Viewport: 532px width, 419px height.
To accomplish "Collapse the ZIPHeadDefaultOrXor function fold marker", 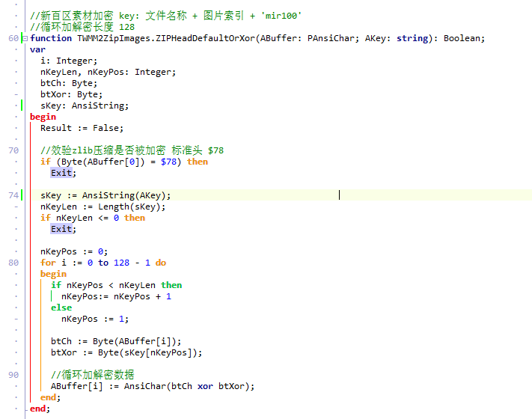I will (x=25, y=38).
